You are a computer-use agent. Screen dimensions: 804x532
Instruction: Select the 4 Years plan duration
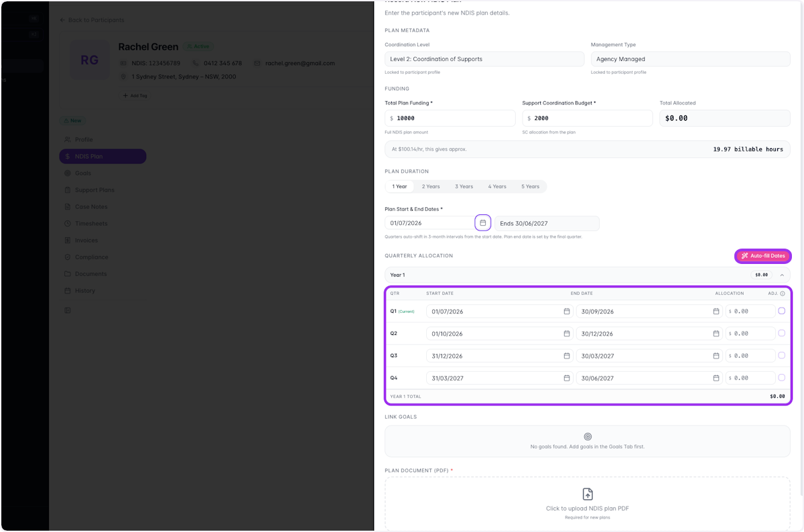click(497, 186)
